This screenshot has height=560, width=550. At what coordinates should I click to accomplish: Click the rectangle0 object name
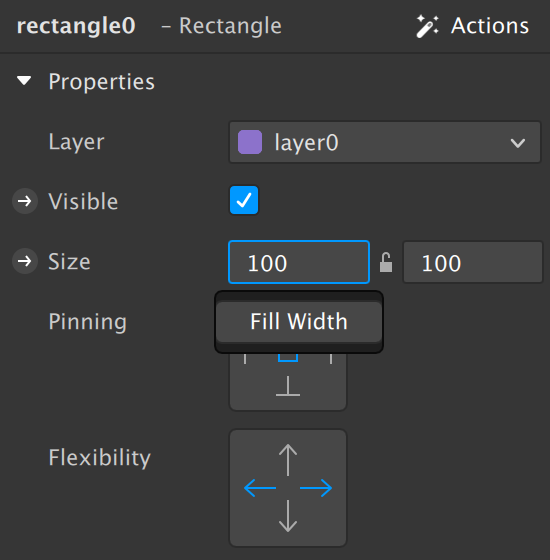pyautogui.click(x=76, y=26)
